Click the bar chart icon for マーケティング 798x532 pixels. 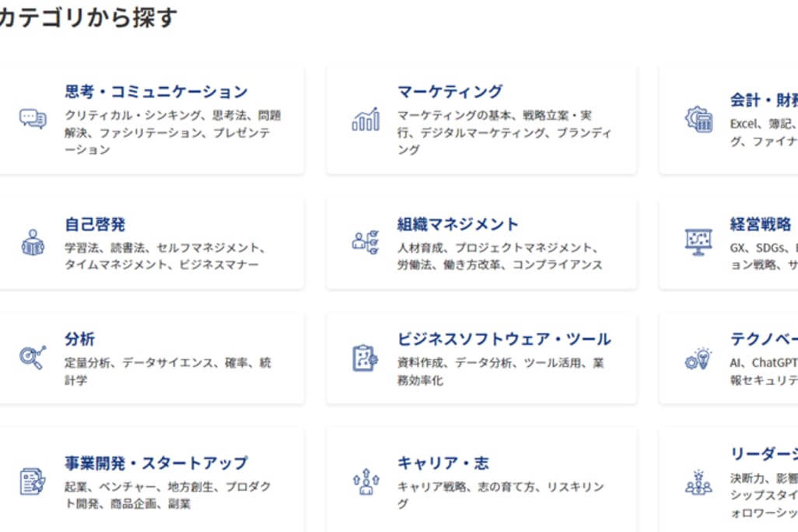coord(366,119)
